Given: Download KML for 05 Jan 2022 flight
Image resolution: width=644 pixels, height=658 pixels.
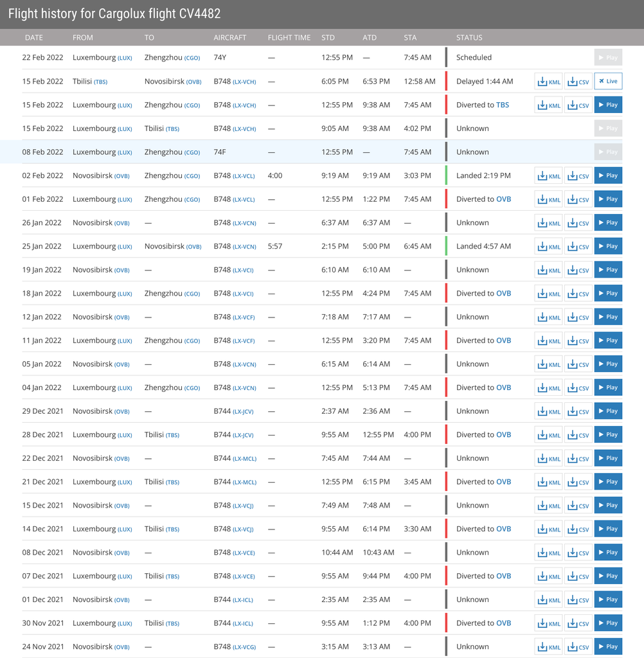Looking at the screenshot, I should pos(549,364).
